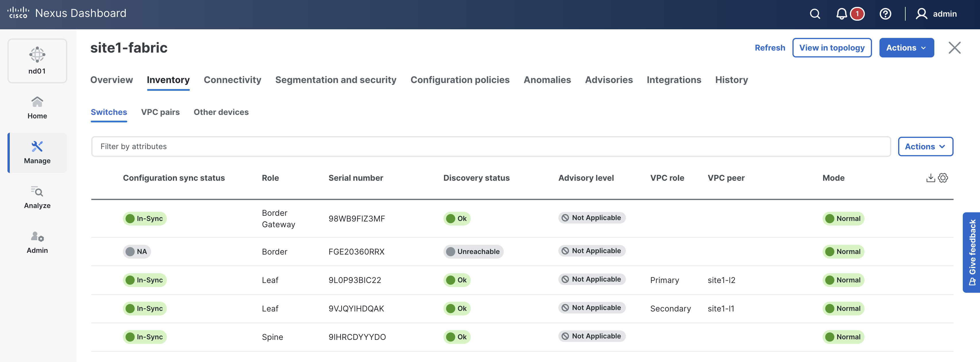This screenshot has width=980, height=362.
Task: Select the nd01 cluster icon
Action: point(37,61)
